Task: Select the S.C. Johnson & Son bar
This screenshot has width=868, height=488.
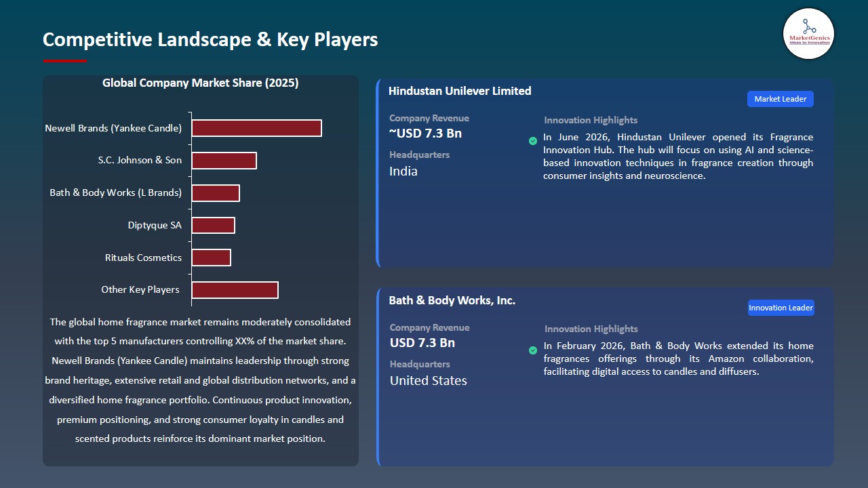Action: (224, 161)
